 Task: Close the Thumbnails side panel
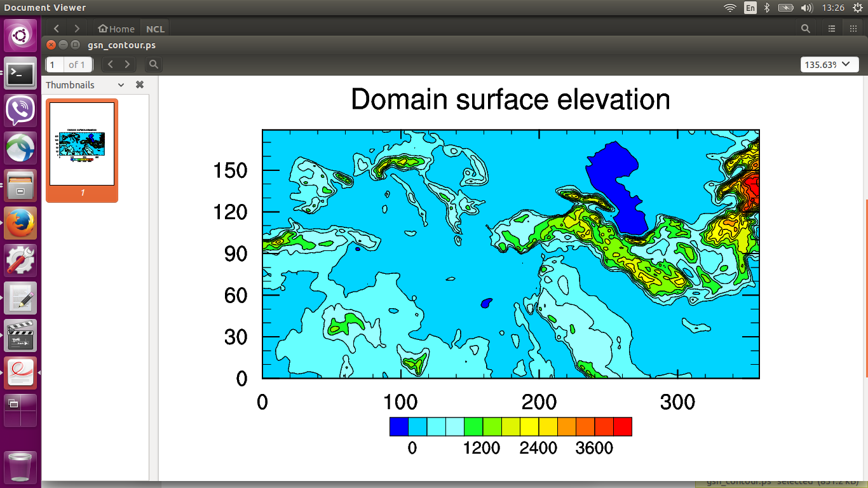(x=140, y=85)
